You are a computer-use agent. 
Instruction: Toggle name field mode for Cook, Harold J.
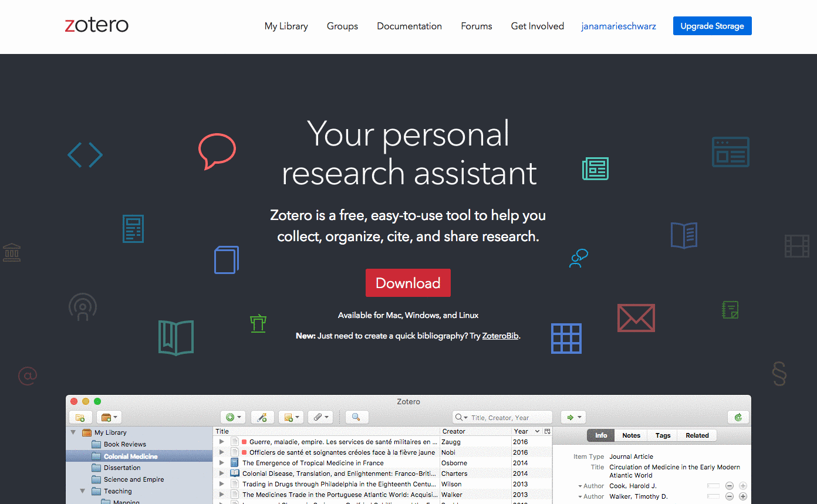click(714, 486)
